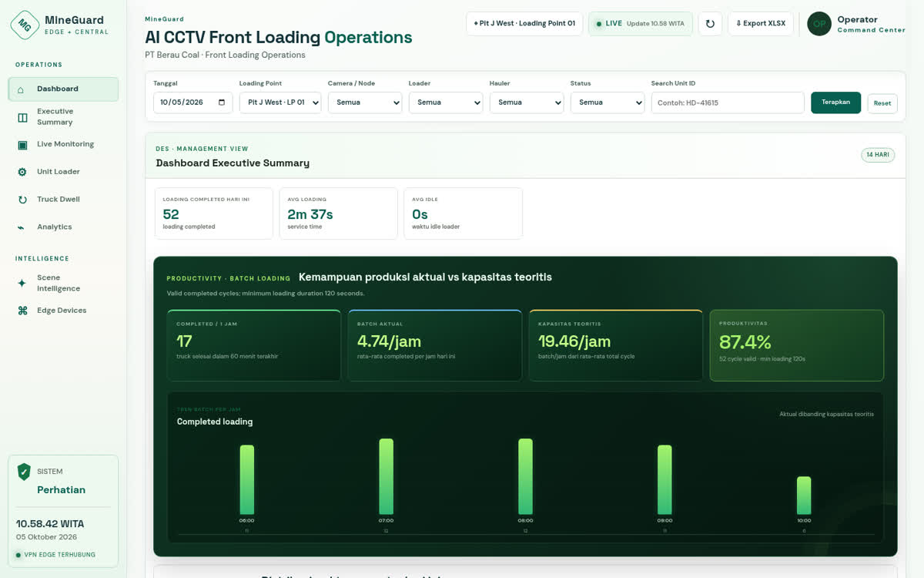Click the Completed / 1 Jam card
This screenshot has width=924, height=578.
pos(254,345)
